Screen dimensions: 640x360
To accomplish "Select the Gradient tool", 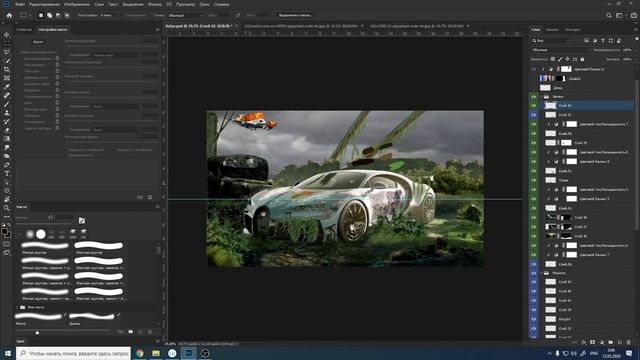I will pyautogui.click(x=7, y=139).
